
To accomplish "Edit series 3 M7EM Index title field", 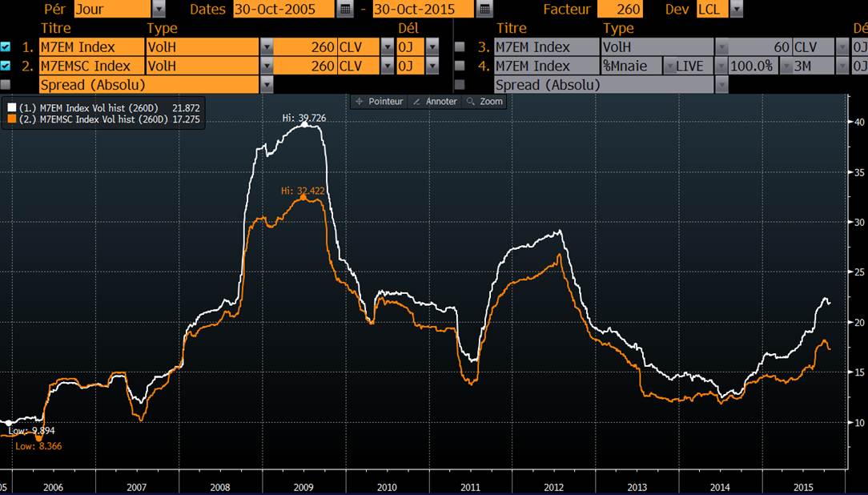I will 546,47.
